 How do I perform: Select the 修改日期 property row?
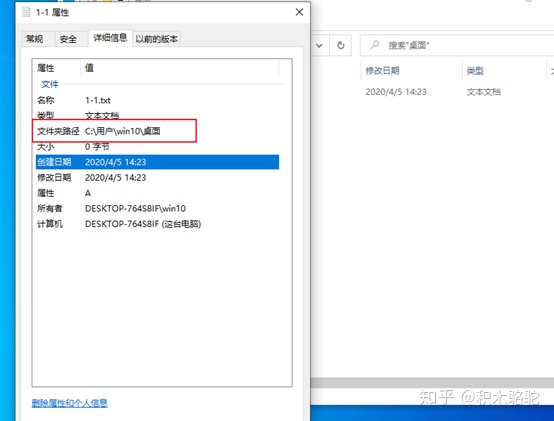(157, 177)
